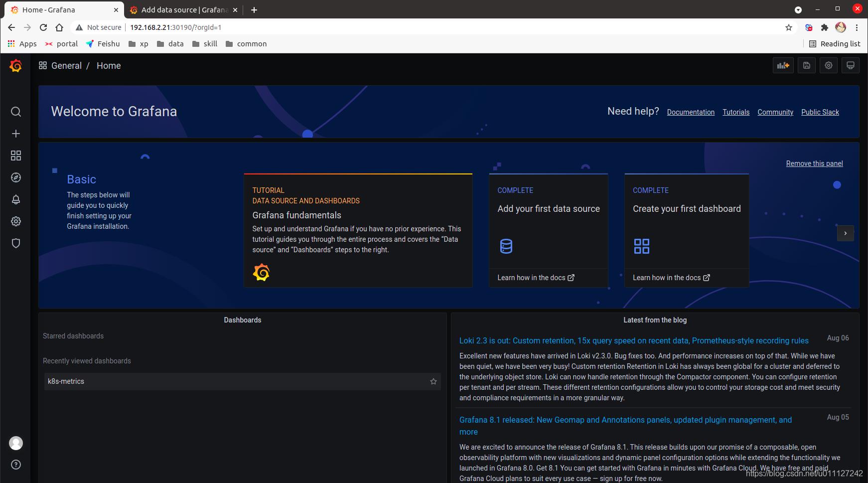
Task: Bookmark this page with the star icon
Action: tap(789, 27)
